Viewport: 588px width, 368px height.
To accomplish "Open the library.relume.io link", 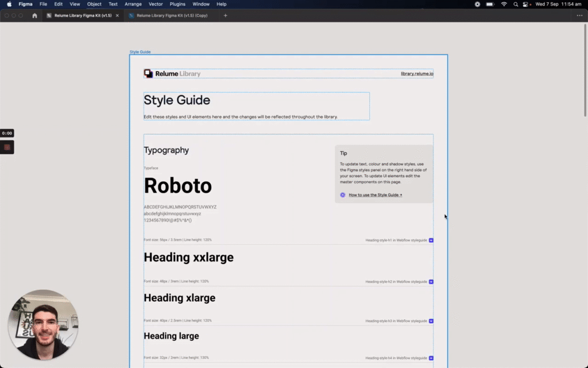I will coord(417,74).
